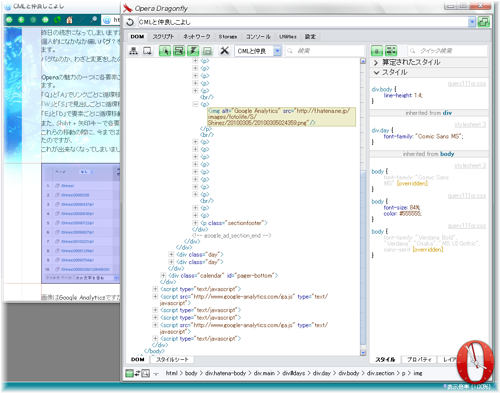Image resolution: width=500 pixels, height=393 pixels.
Task: Click the 'font-size: 84%' declaration
Action: 402,208
